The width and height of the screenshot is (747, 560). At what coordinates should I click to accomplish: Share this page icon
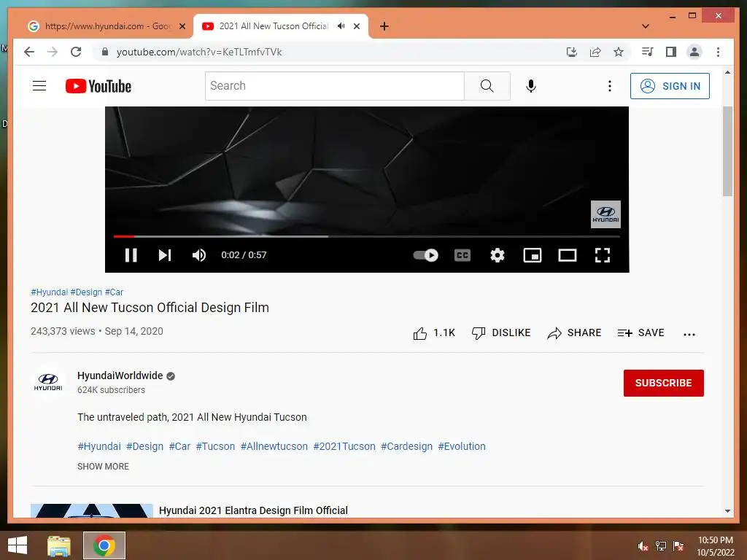tap(595, 52)
